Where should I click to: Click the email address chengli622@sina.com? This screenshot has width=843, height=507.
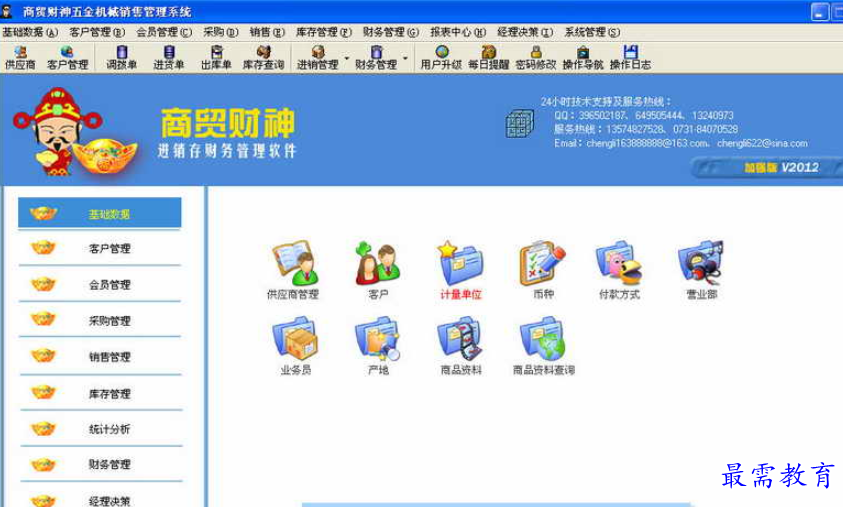click(x=762, y=144)
